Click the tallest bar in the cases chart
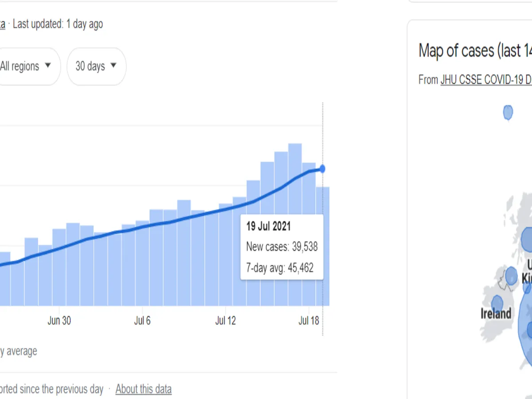The height and width of the screenshot is (399, 532). [x=295, y=222]
